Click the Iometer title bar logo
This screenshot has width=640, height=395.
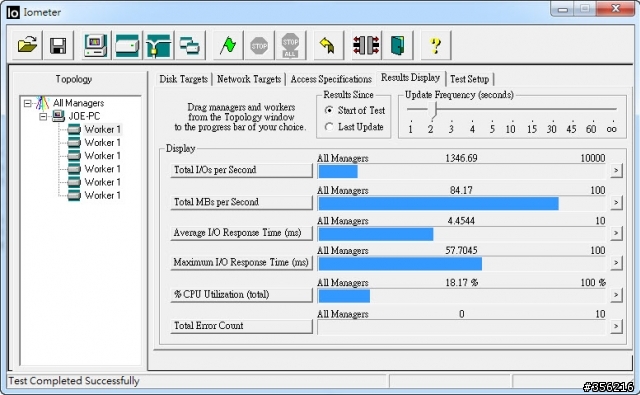[x=13, y=12]
